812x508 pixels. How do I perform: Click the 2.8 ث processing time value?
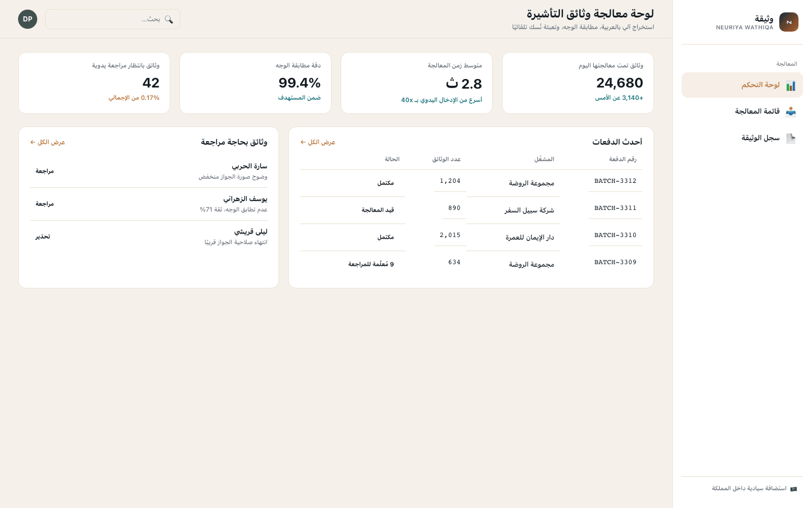(x=464, y=84)
